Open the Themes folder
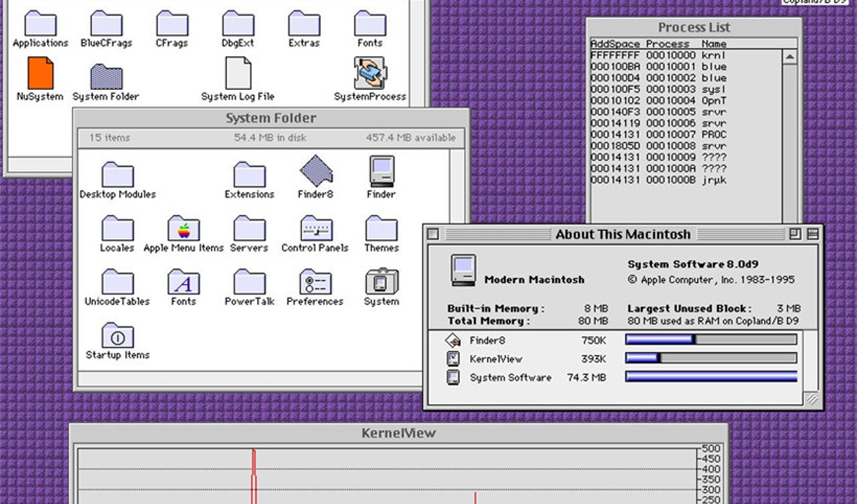The image size is (857, 504). point(382,228)
